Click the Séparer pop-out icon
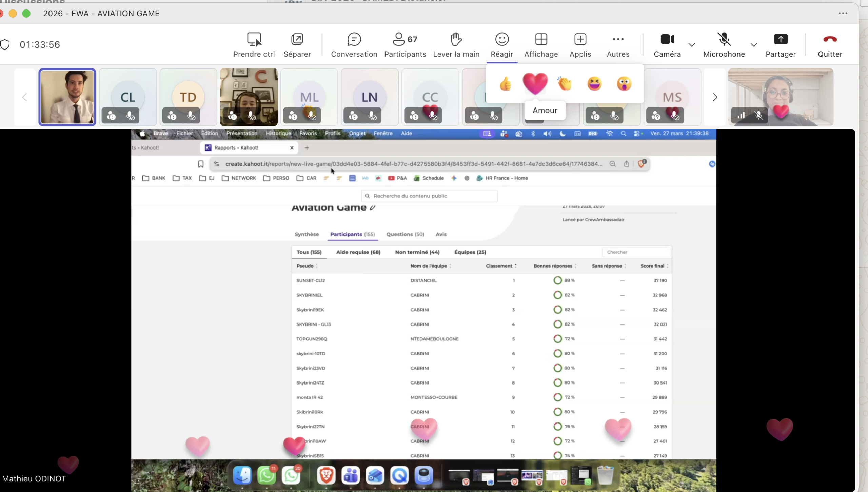Screen dimensions: 868x492 [x=297, y=40]
